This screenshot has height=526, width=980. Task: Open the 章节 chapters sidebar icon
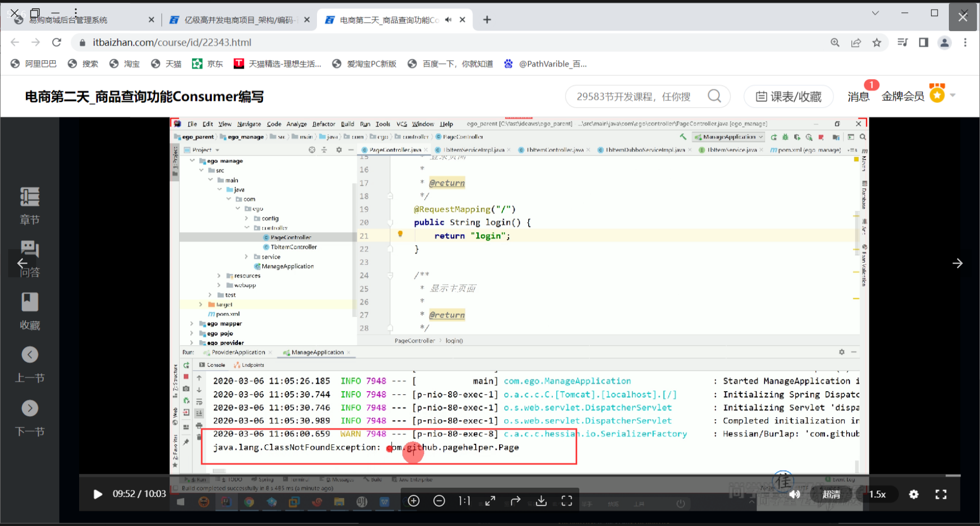(30, 206)
